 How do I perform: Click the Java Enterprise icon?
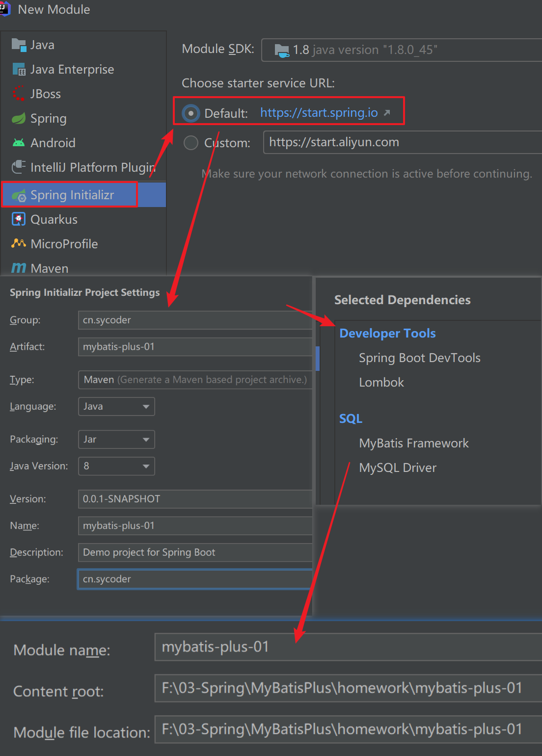pos(19,69)
